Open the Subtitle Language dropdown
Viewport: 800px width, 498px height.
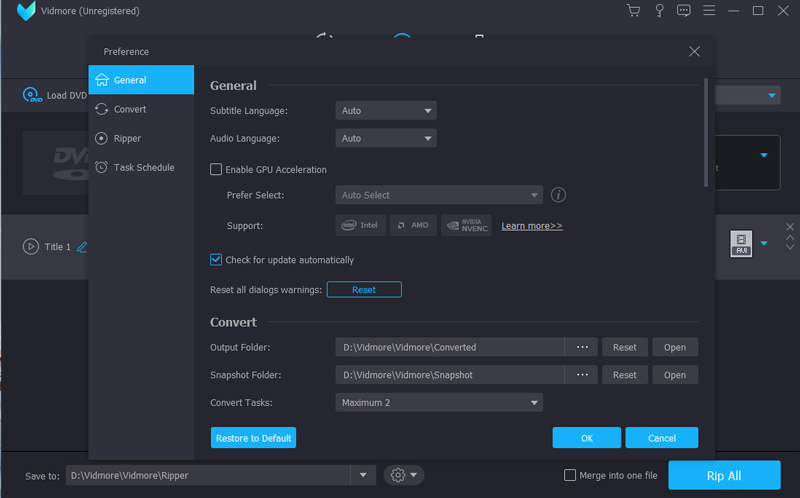click(386, 111)
